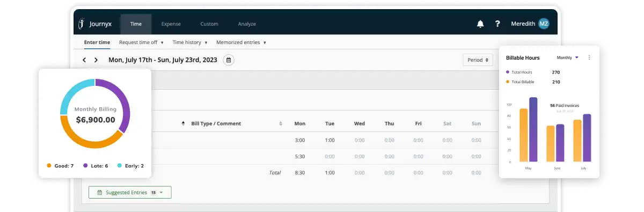Click the Late: 6 legend entry

coord(96,166)
